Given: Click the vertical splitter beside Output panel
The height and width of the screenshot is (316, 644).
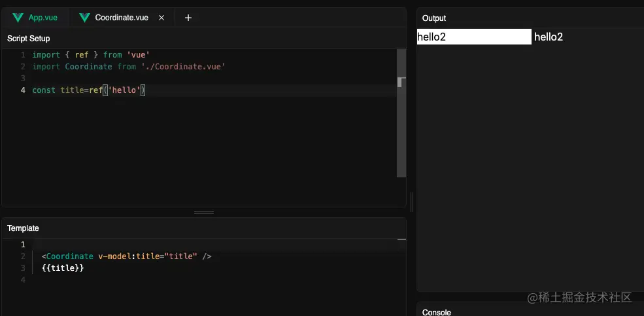Looking at the screenshot, I should click(x=412, y=202).
